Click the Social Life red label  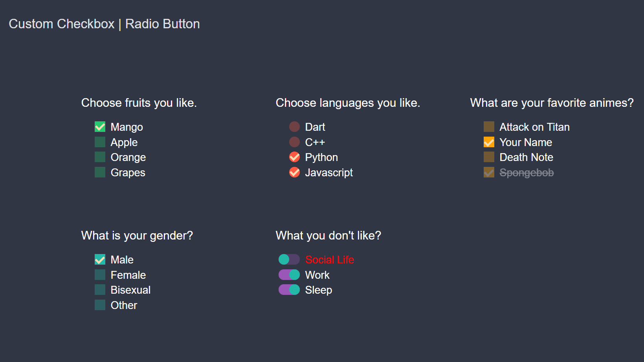(330, 260)
